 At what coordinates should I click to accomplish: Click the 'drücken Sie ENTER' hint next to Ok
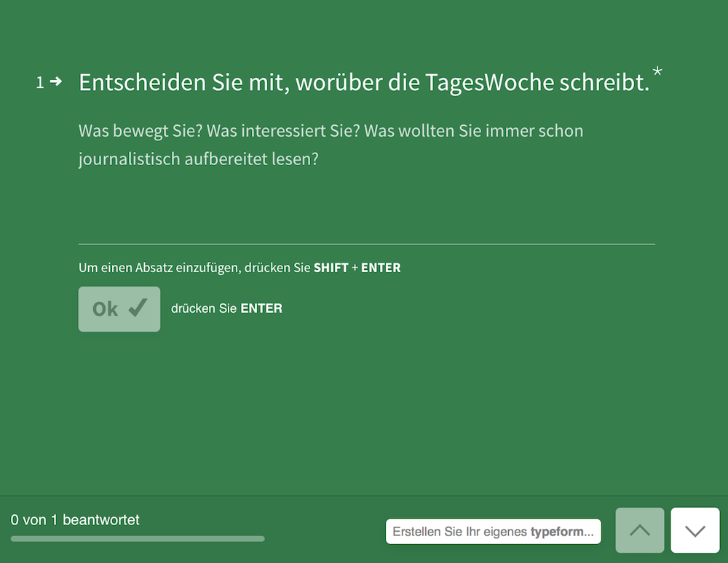pos(226,308)
